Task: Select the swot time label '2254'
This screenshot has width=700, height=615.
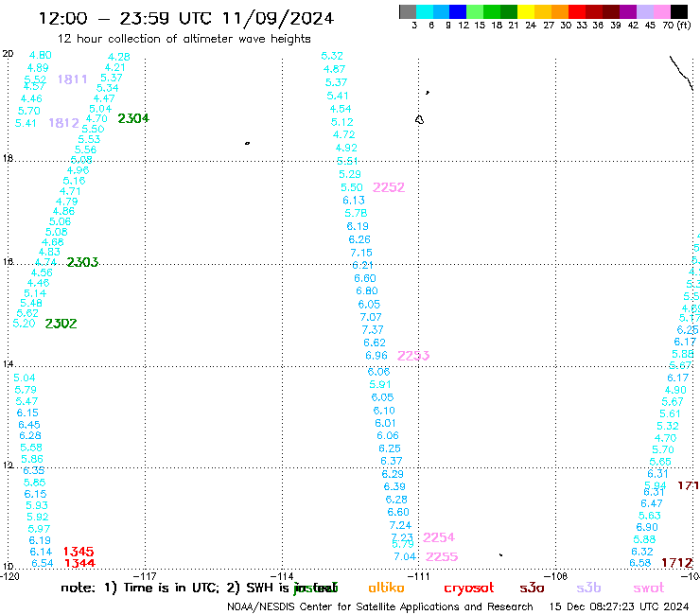Action: tap(439, 537)
